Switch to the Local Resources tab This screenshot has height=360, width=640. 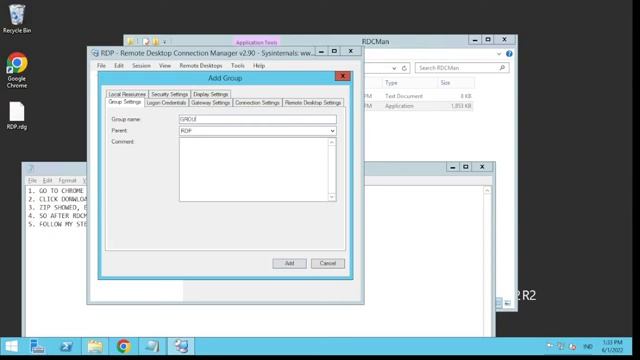tap(127, 94)
